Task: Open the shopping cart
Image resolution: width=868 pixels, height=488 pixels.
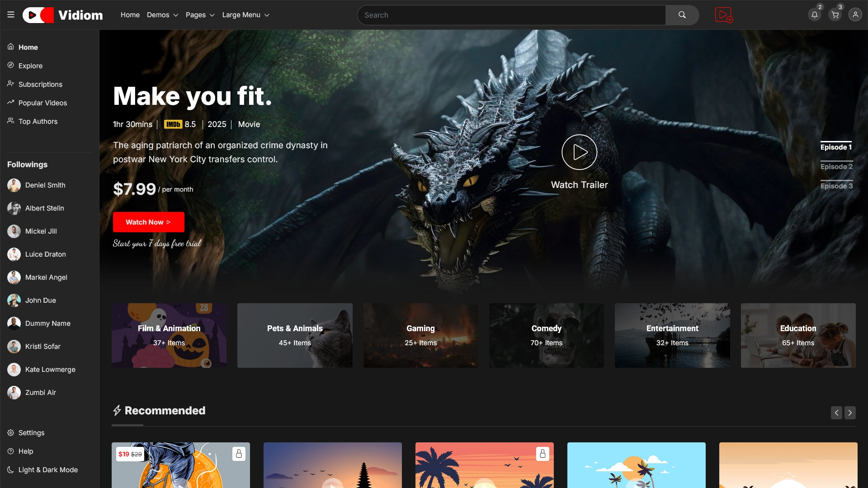Action: [x=835, y=15]
